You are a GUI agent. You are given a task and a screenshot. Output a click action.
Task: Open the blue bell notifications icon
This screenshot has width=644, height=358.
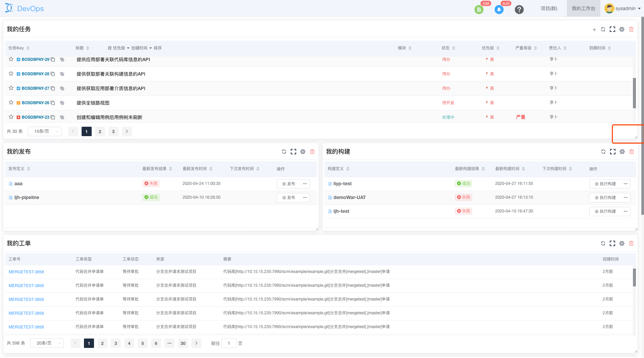(x=499, y=9)
